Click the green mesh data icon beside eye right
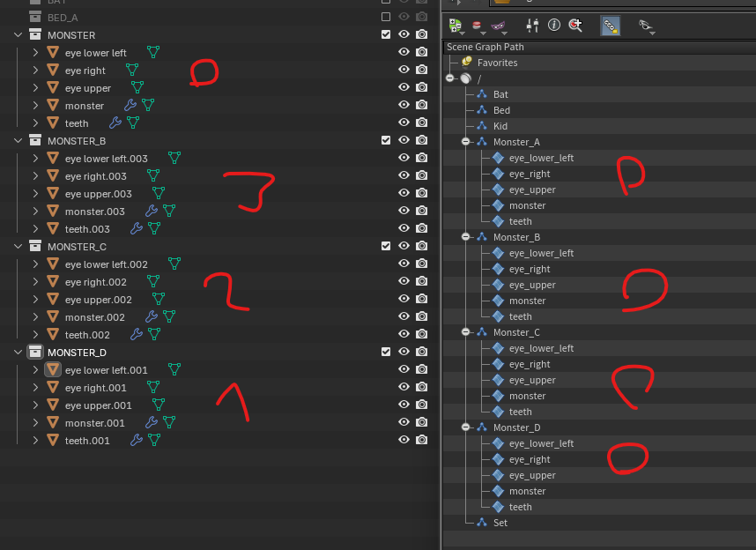 (x=132, y=70)
